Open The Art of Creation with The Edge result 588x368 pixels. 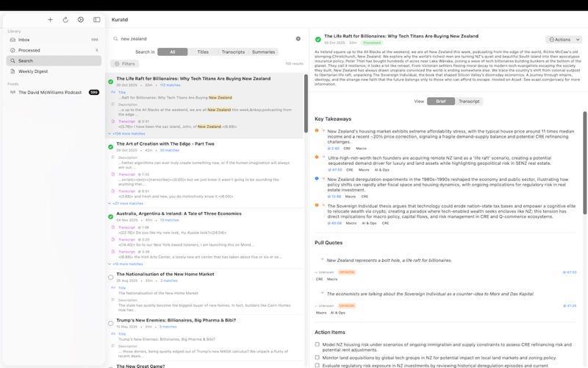pos(165,144)
